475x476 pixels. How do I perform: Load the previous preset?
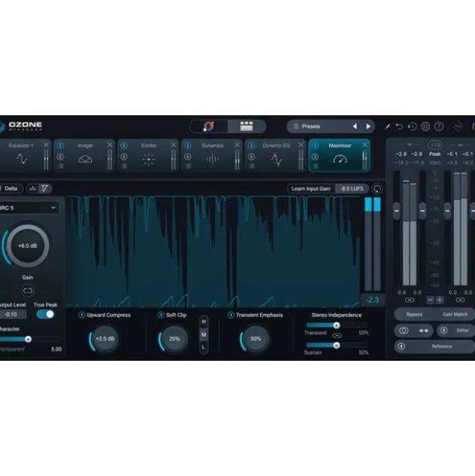pos(354,126)
